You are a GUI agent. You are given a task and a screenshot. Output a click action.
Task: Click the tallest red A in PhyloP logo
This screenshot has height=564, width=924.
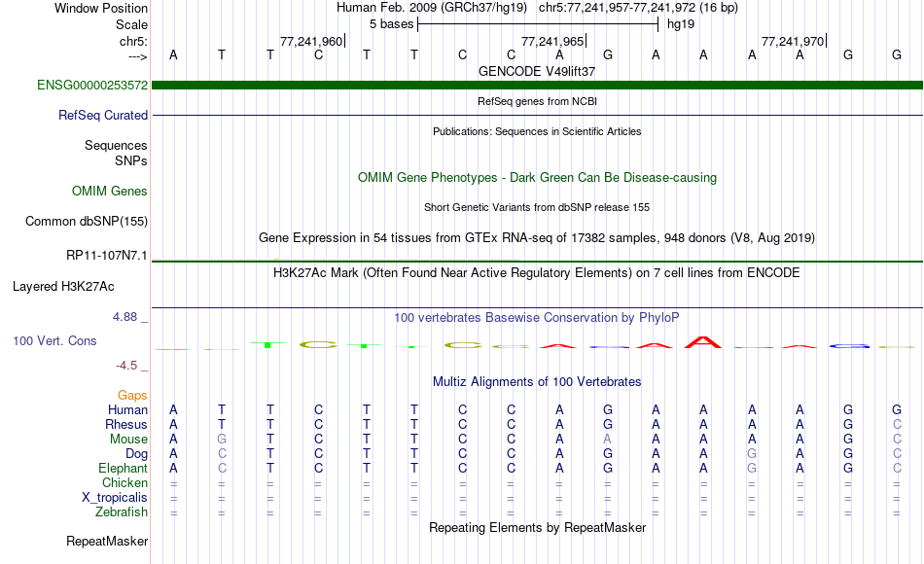pyautogui.click(x=703, y=342)
